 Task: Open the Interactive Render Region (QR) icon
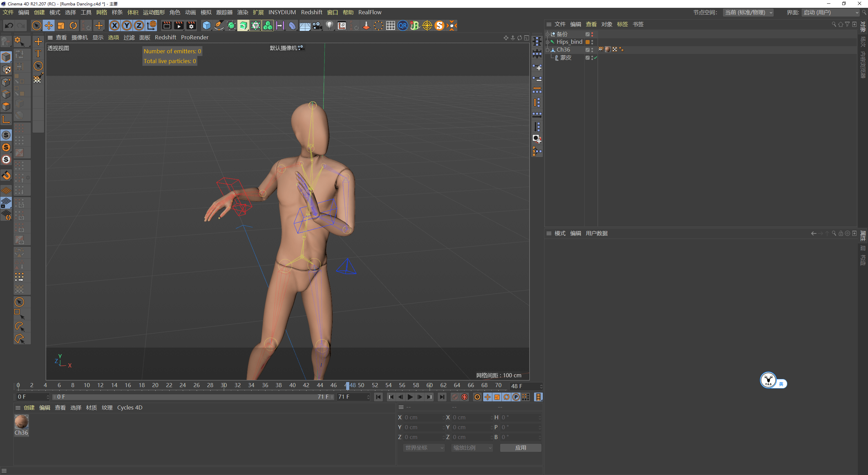tap(402, 25)
